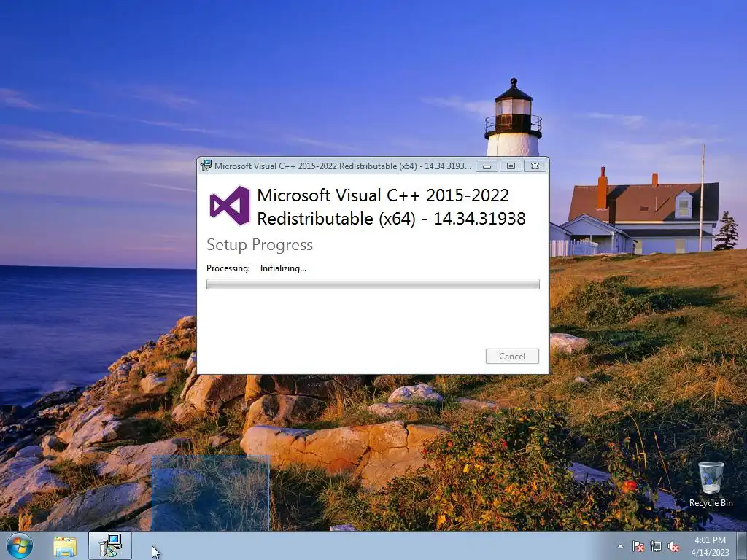Open Action Center flag icon

pyautogui.click(x=638, y=546)
